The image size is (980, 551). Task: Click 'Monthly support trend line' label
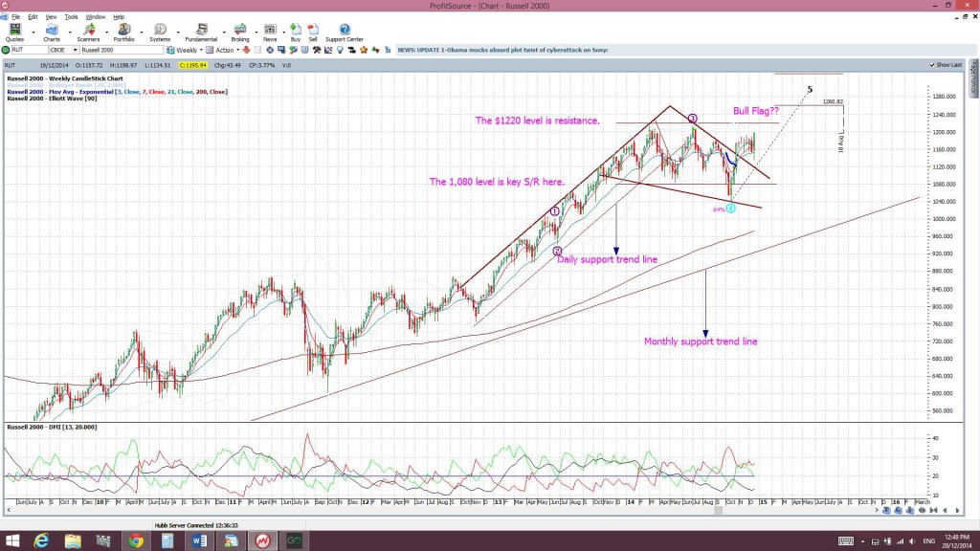pos(701,342)
